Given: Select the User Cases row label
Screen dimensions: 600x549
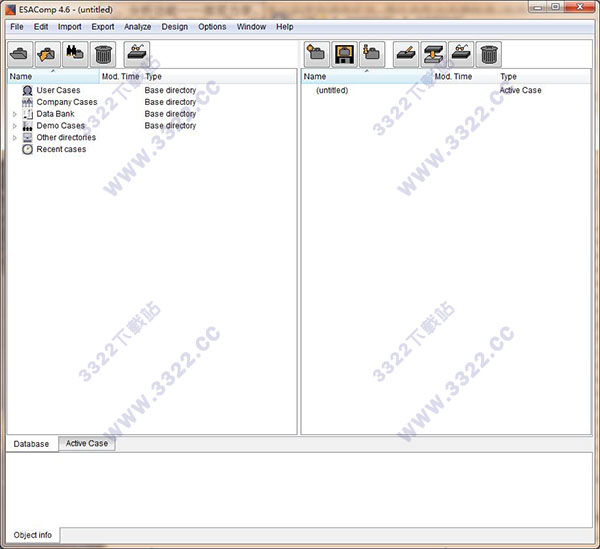Looking at the screenshot, I should (59, 90).
